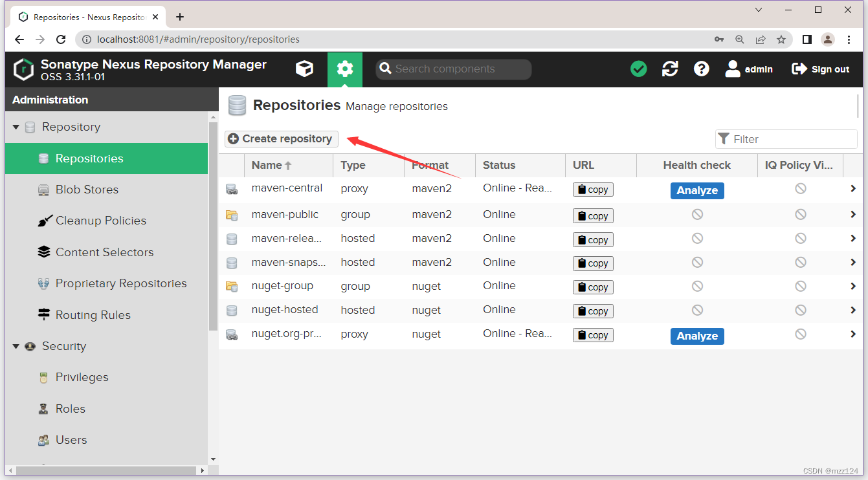Click the vertical scrollbar of the sidebar

point(214,226)
